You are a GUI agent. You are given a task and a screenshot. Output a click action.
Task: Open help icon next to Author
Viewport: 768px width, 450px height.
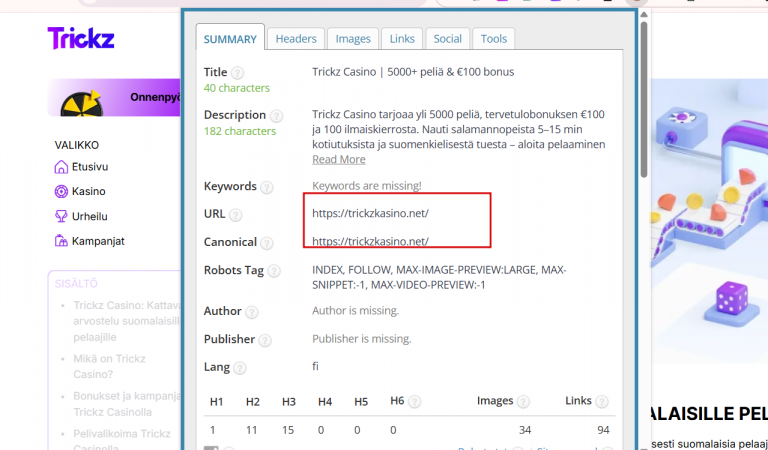(x=252, y=312)
